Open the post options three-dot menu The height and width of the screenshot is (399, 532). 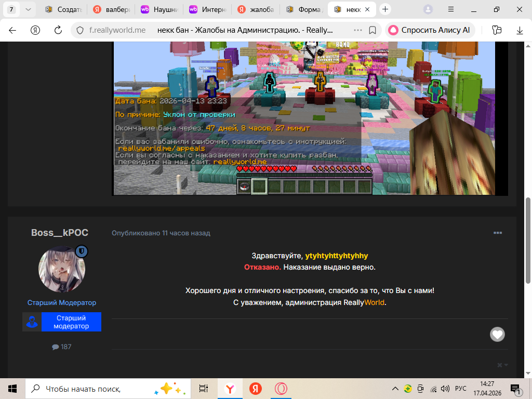point(498,233)
